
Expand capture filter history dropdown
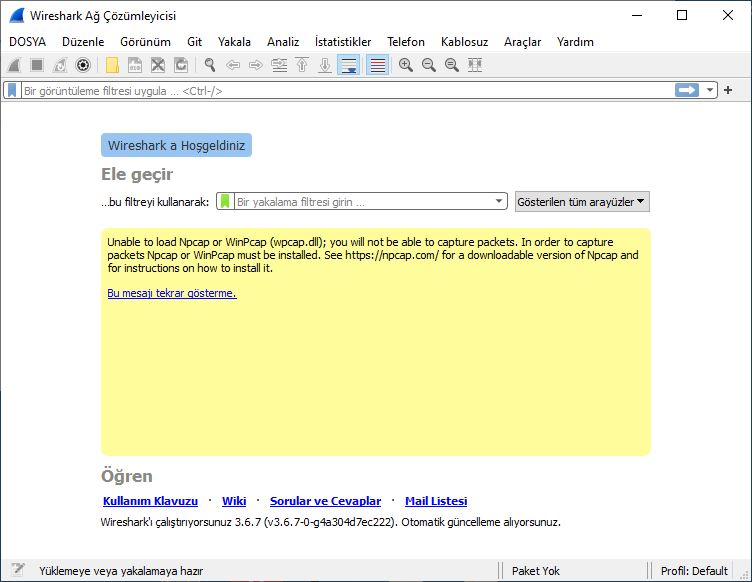tap(499, 201)
